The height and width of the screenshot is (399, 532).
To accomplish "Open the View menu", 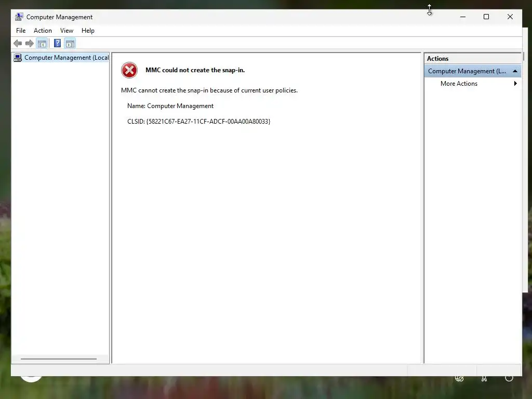I will pyautogui.click(x=66, y=31).
